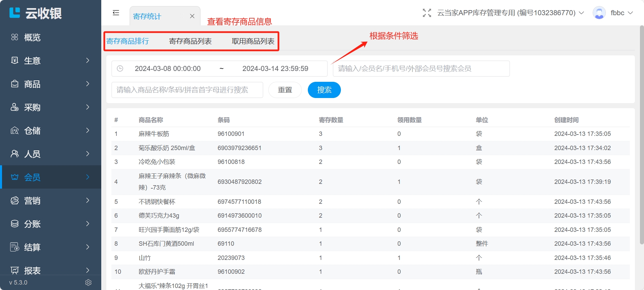Click the 云收银 logo icon
This screenshot has height=290, width=644.
(x=15, y=13)
